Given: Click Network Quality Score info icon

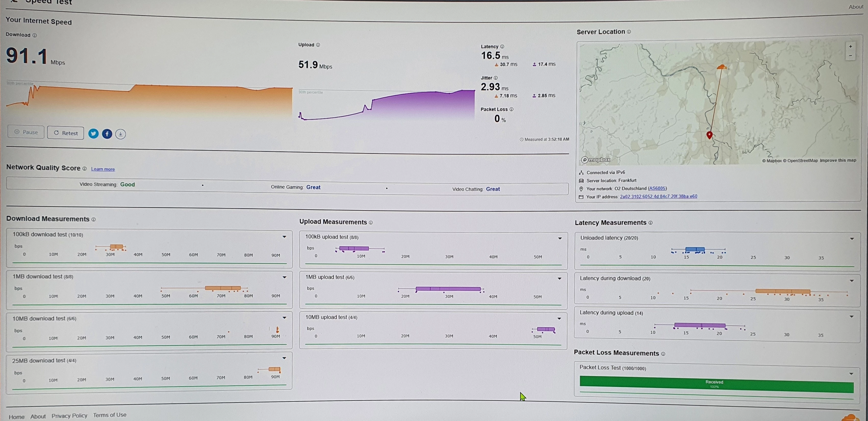Looking at the screenshot, I should (85, 169).
